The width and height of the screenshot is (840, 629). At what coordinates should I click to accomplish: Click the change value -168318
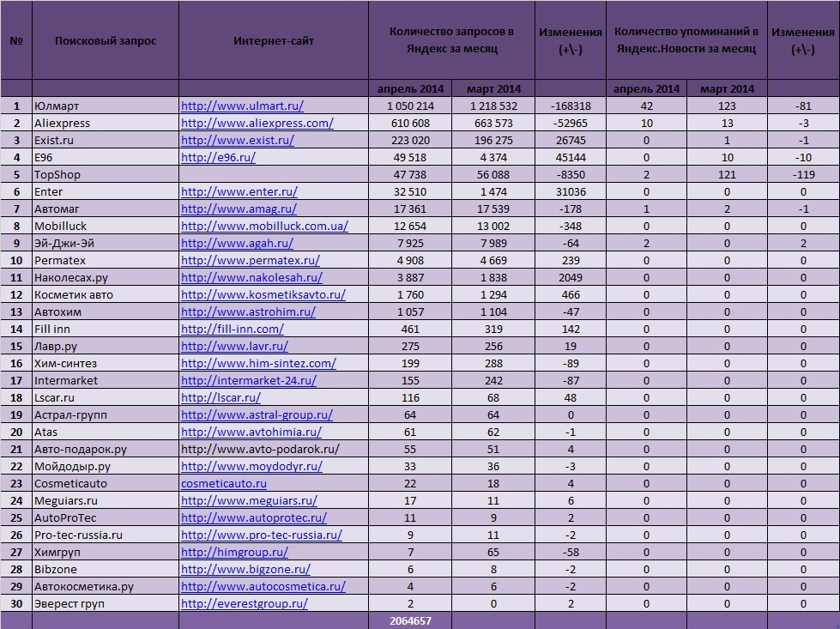pyautogui.click(x=571, y=106)
